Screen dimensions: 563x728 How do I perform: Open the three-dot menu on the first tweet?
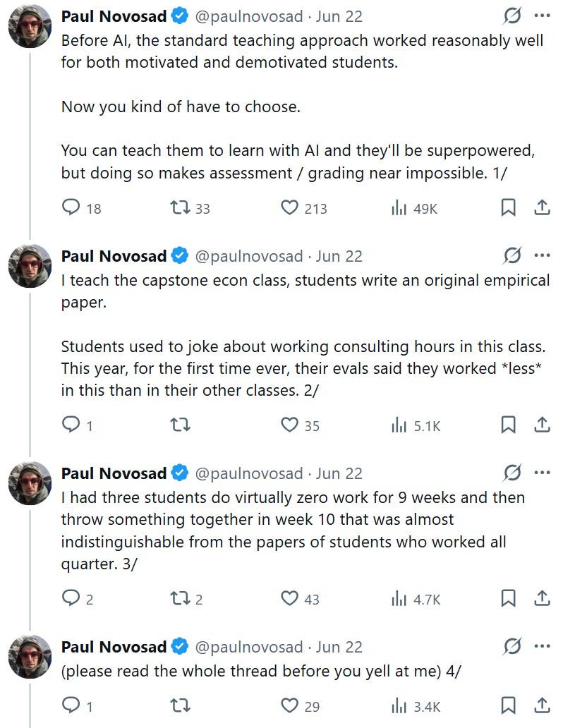coord(542,16)
